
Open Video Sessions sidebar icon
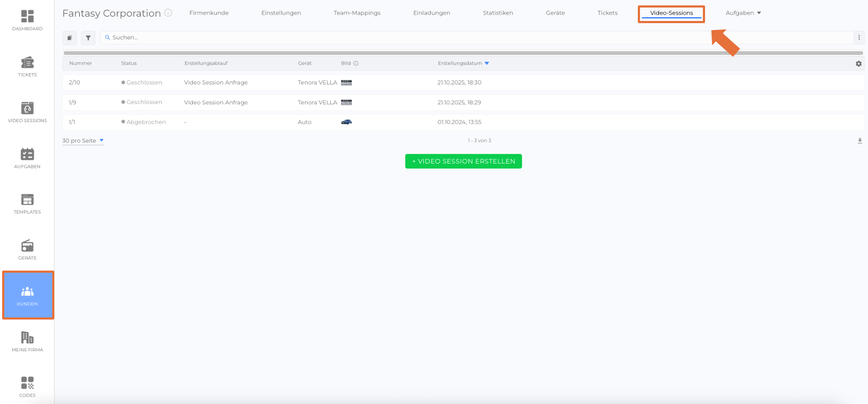click(27, 112)
